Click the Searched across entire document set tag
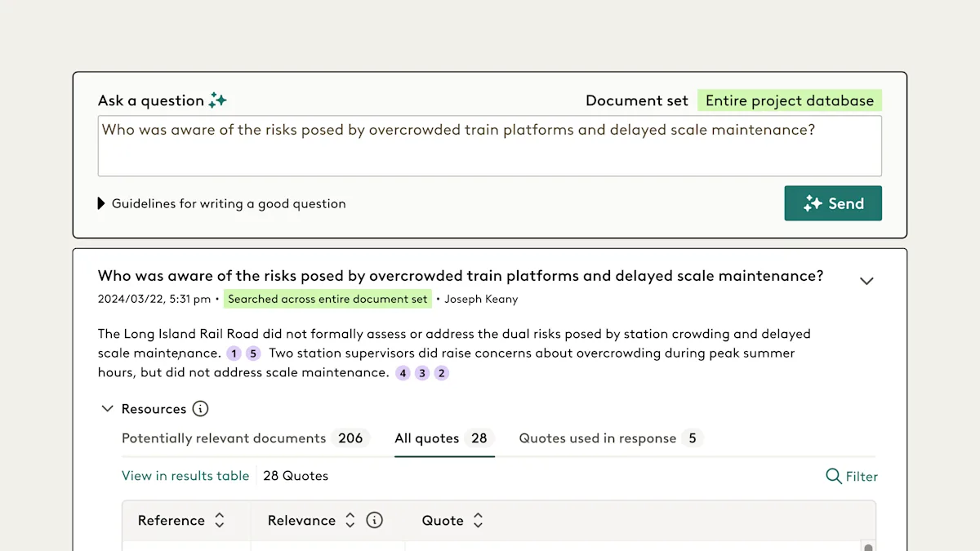Image resolution: width=980 pixels, height=551 pixels. coord(327,299)
